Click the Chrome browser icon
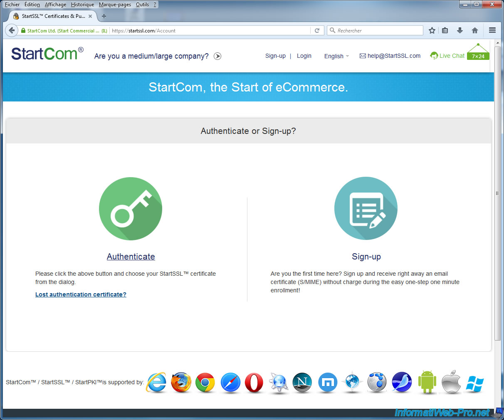This screenshot has width=504, height=420. [x=205, y=383]
